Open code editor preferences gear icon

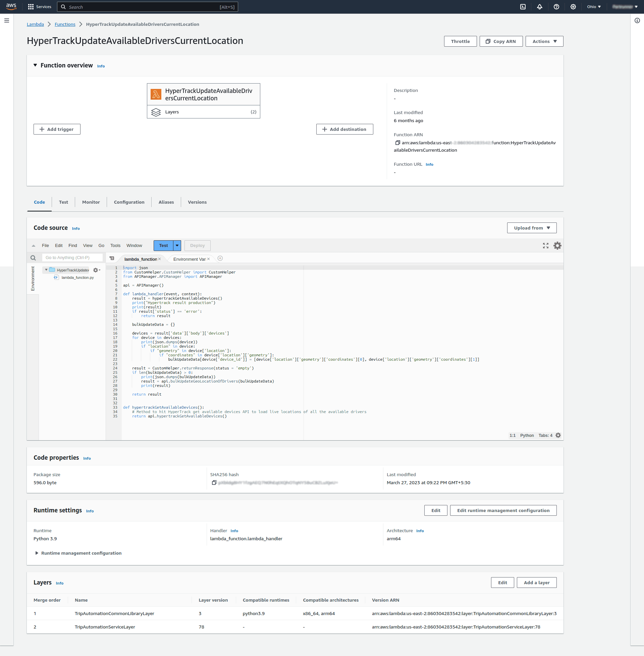(x=557, y=246)
